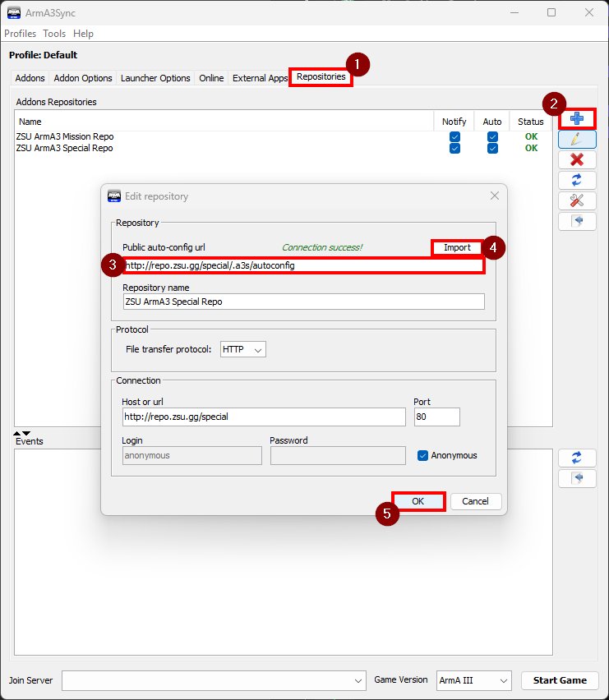Click the red X delete repository icon
This screenshot has height=700, width=609.
(x=577, y=159)
